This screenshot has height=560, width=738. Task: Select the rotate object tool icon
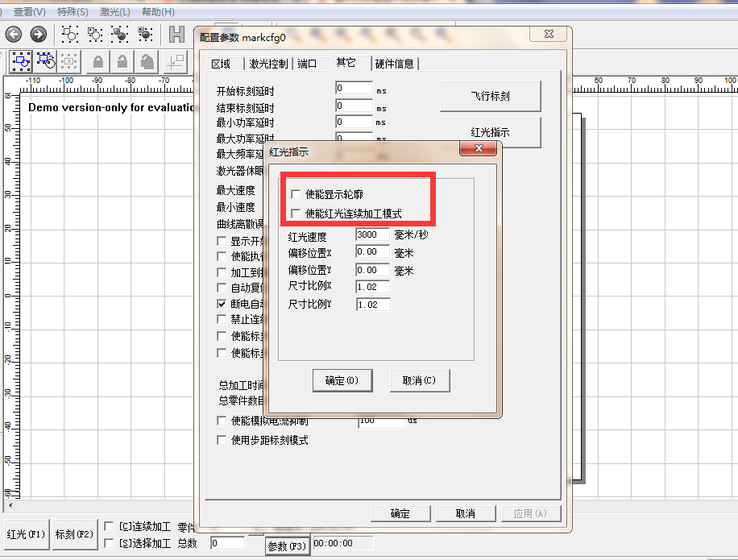click(46, 62)
